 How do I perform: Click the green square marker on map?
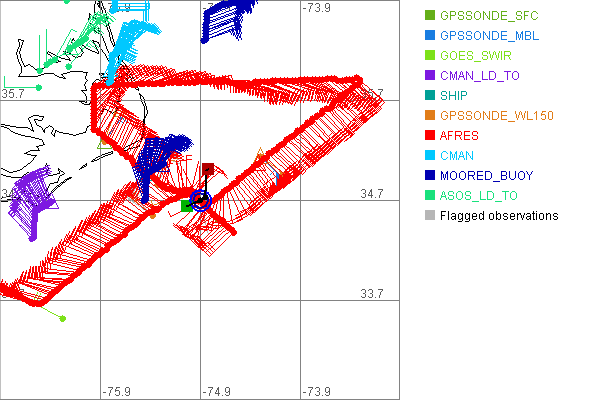coord(187,205)
